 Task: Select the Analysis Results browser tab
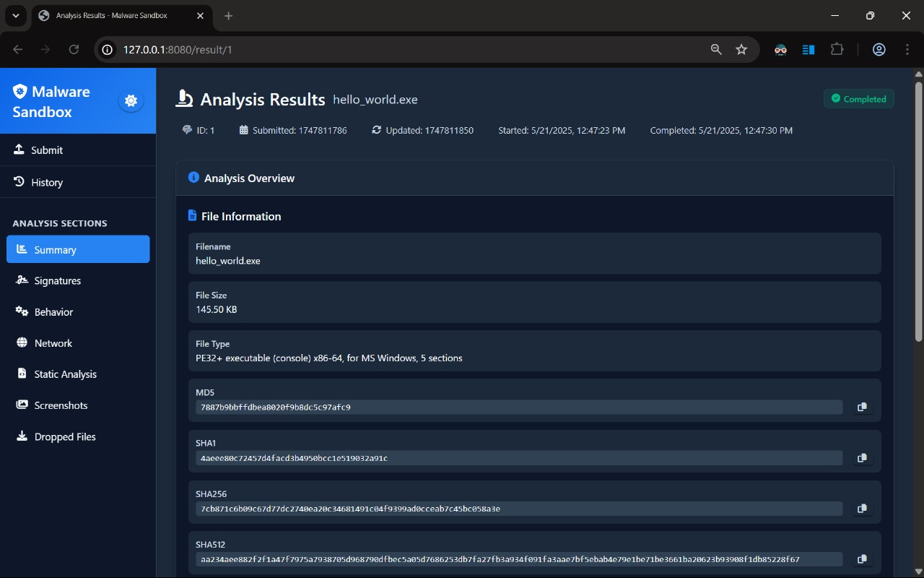[x=123, y=16]
